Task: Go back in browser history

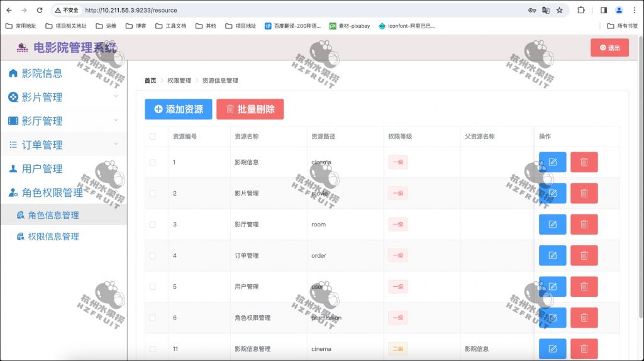Action: (9, 10)
